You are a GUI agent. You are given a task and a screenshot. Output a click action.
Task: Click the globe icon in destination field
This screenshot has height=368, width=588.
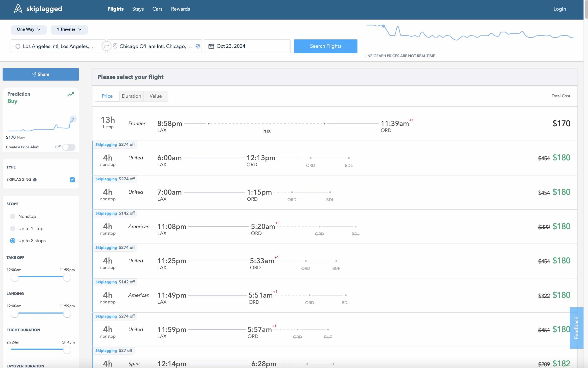click(x=198, y=46)
